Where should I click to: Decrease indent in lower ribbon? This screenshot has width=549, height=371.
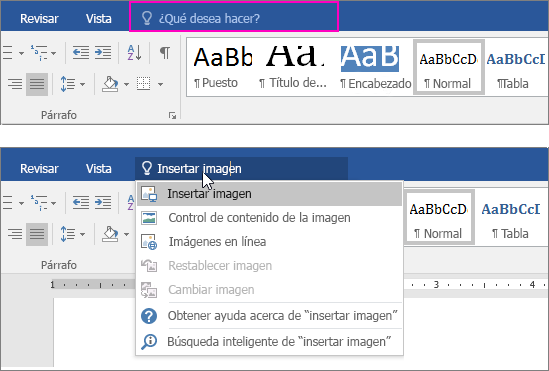[x=81, y=203]
